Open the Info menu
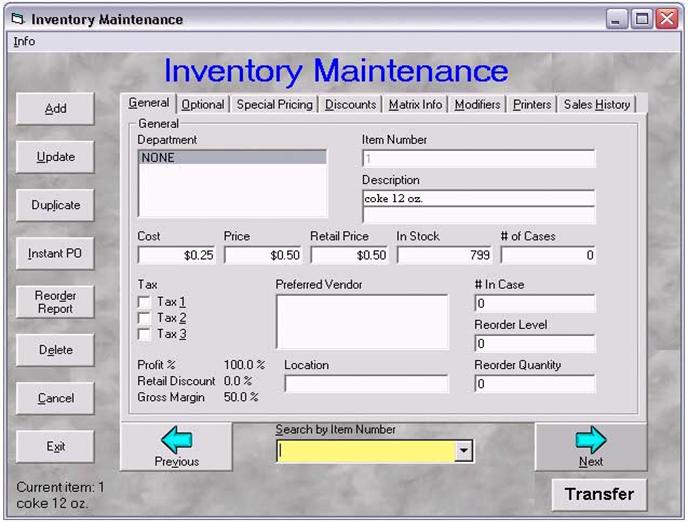688x523 pixels. tap(24, 41)
